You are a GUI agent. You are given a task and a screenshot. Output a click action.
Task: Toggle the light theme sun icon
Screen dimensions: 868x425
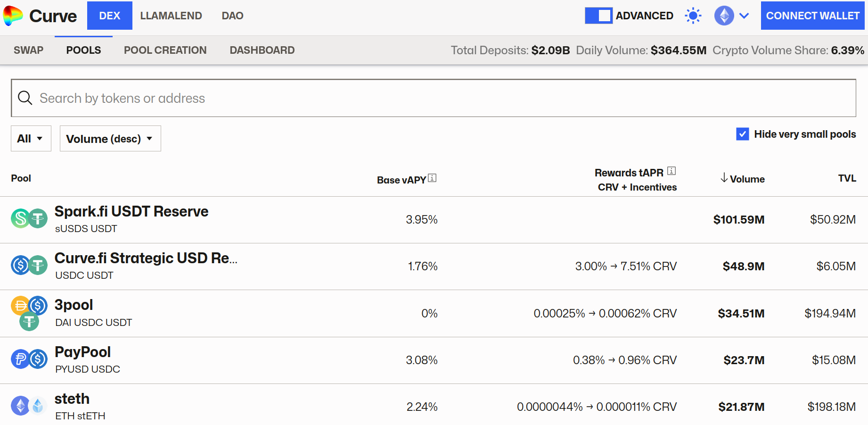click(x=693, y=16)
